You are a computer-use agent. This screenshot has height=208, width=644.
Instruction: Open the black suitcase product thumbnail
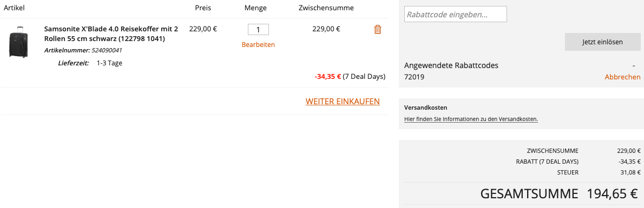tap(17, 42)
